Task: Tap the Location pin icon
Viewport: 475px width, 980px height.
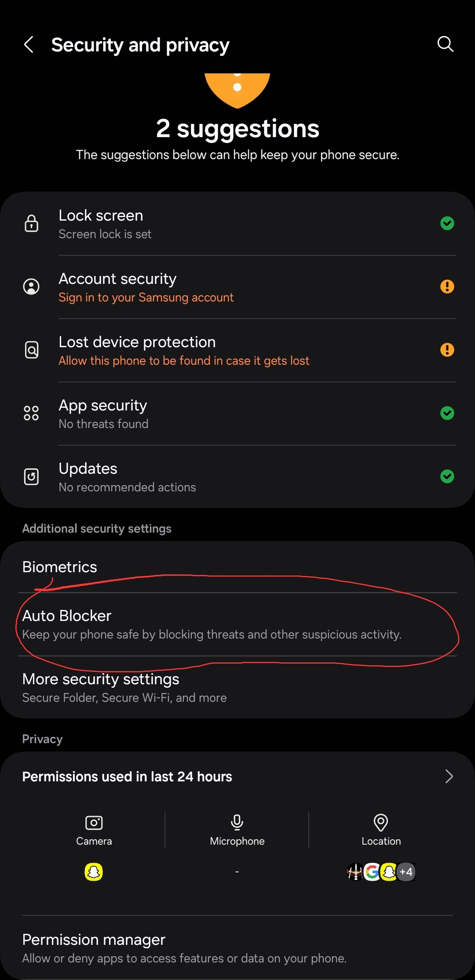Action: [380, 822]
